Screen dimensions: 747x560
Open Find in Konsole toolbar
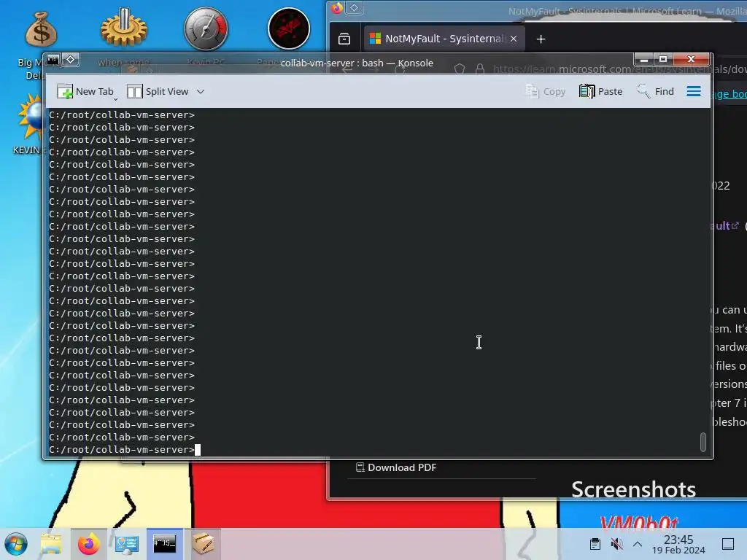coord(656,91)
